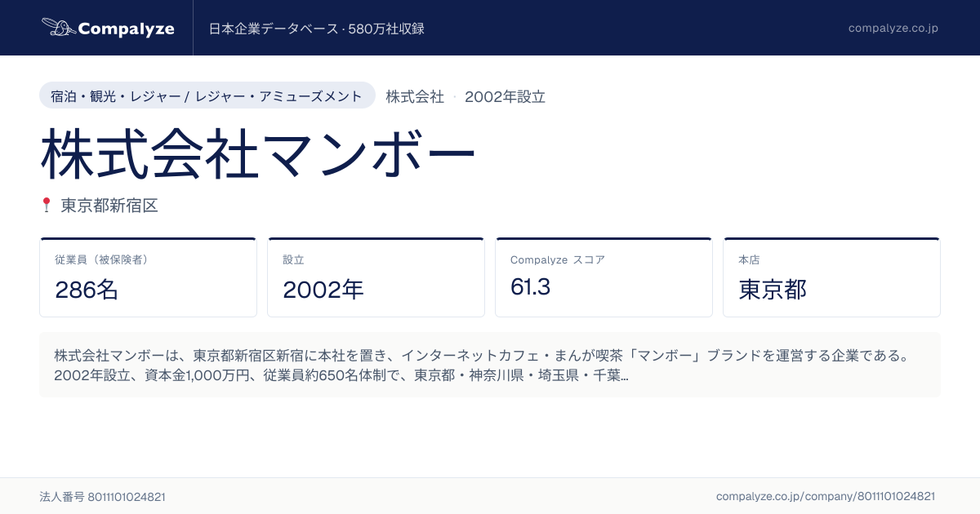Click the 2002年 founding year value

pyautogui.click(x=323, y=290)
